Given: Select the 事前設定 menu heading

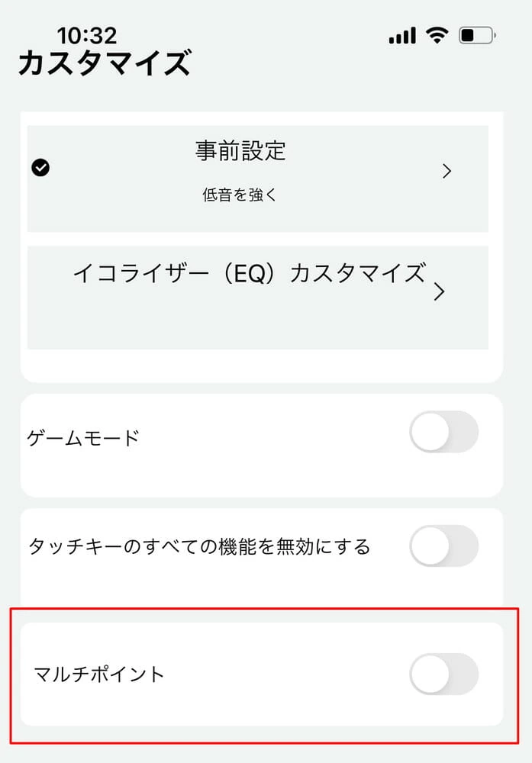Looking at the screenshot, I should point(240,151).
